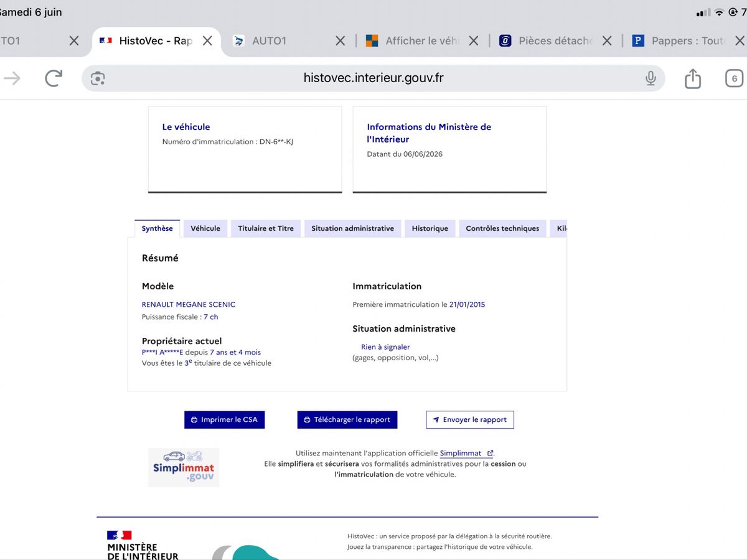The width and height of the screenshot is (747, 560).
Task: Click the Wi-Fi status icon
Action: (x=719, y=12)
